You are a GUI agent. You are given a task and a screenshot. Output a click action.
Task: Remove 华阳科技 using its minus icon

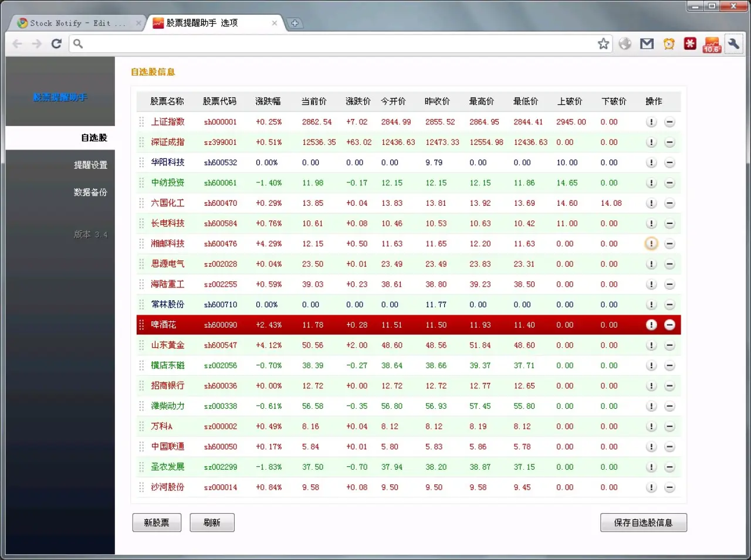point(669,162)
